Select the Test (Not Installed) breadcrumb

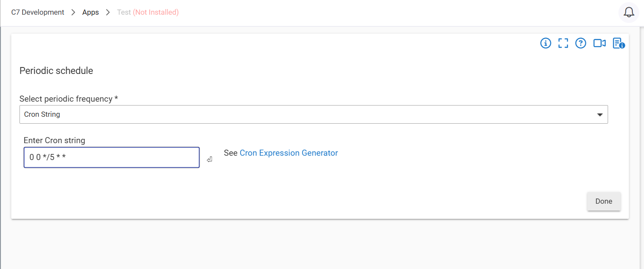pos(148,13)
